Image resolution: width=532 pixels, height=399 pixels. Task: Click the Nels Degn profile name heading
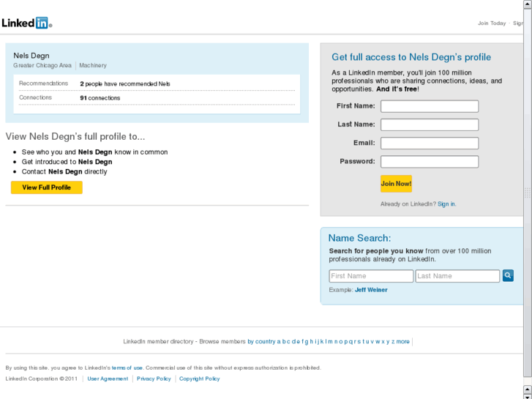(x=31, y=56)
